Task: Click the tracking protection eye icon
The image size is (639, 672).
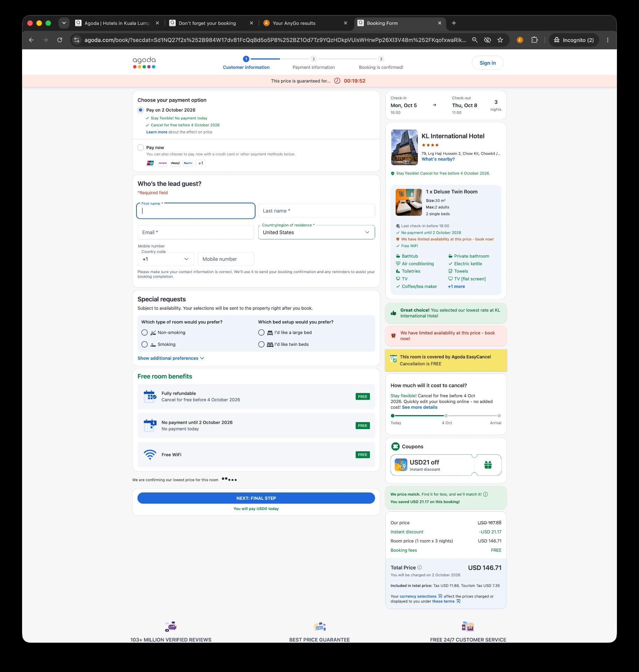Action: click(487, 40)
